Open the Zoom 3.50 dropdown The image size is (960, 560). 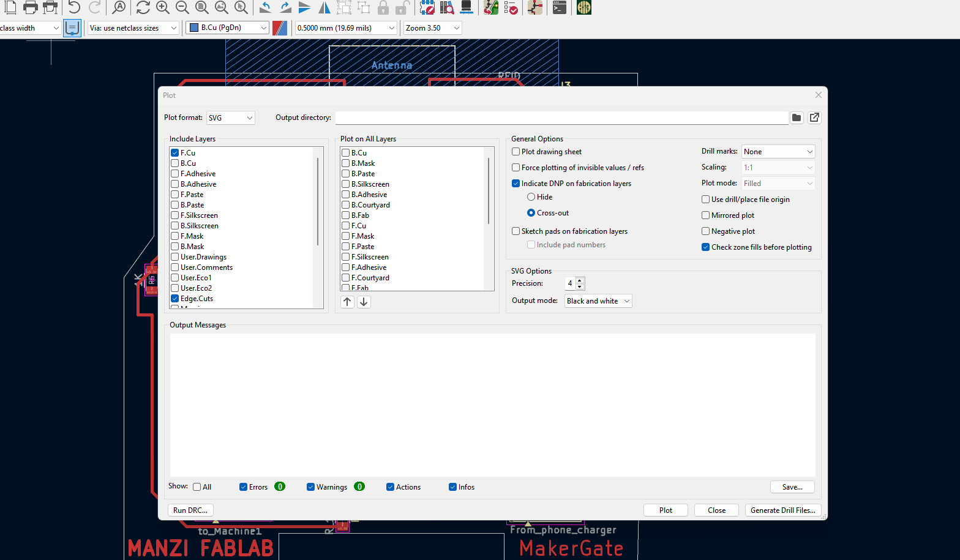(432, 28)
